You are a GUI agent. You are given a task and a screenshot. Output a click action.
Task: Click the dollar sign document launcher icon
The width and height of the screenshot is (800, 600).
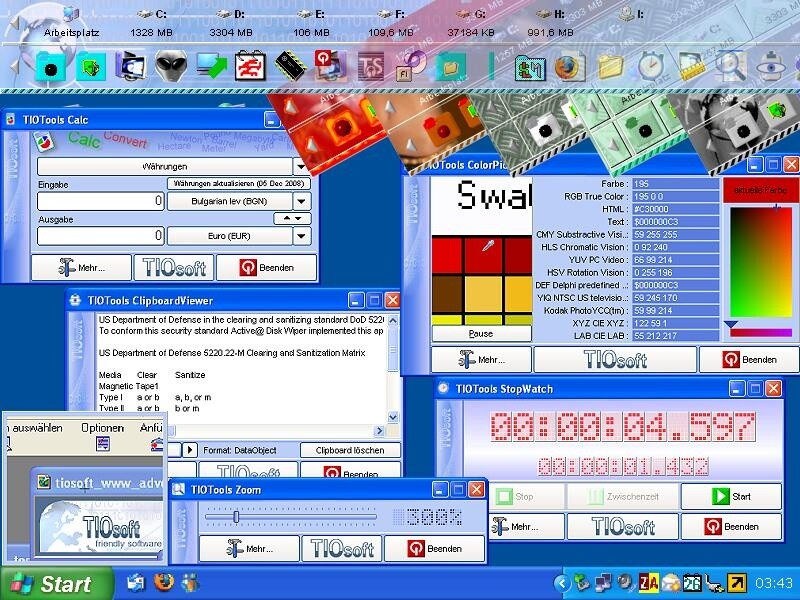(530, 67)
